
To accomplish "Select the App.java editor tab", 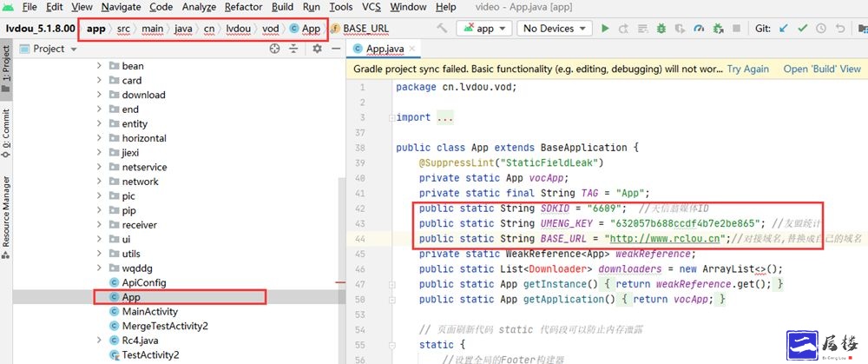I will [x=383, y=49].
